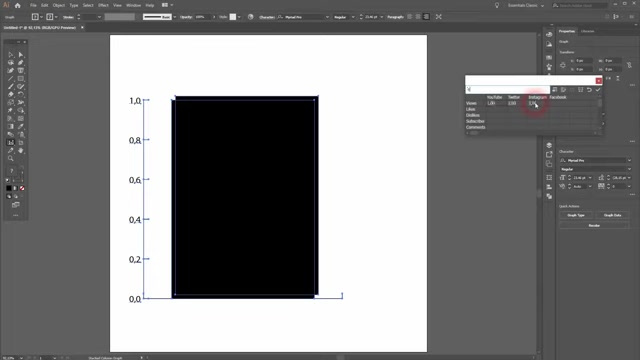Select the Hand tool
The image size is (640, 360).
coord(21,151)
